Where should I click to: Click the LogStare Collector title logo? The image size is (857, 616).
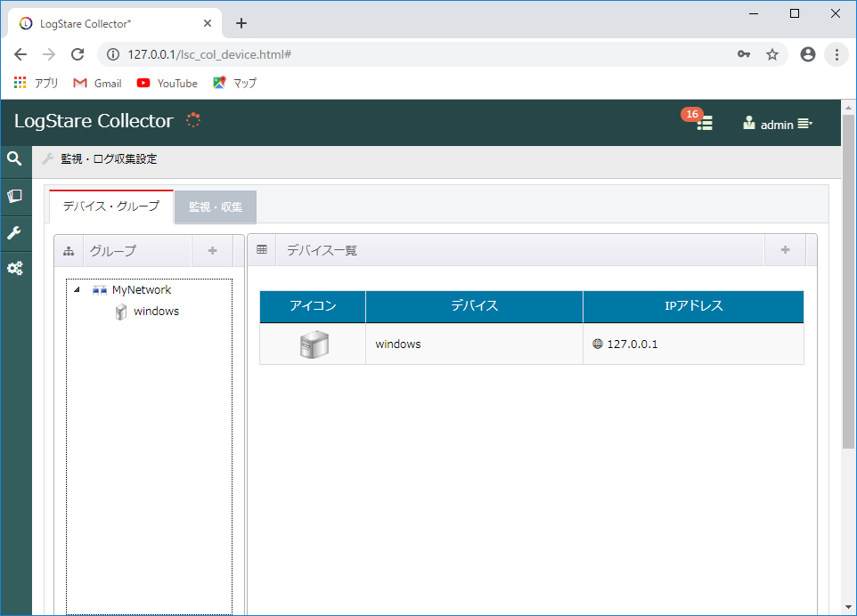coord(94,121)
